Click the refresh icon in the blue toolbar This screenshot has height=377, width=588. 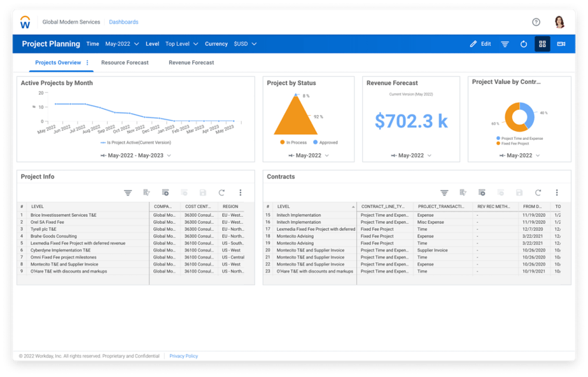[523, 44]
